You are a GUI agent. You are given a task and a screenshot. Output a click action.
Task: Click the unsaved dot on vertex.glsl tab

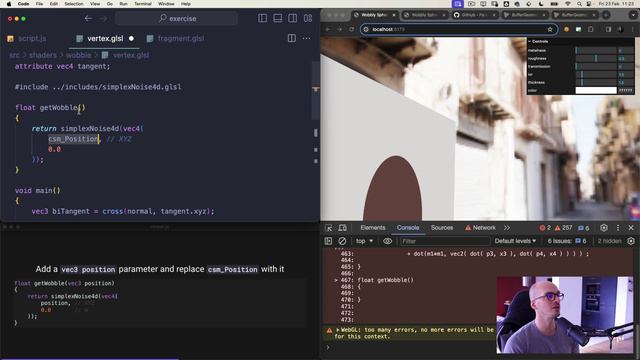tap(131, 38)
